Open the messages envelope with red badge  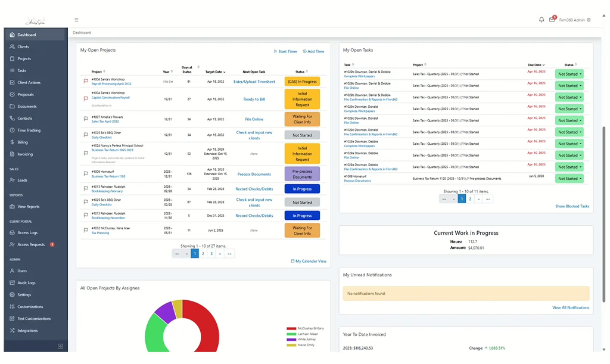[551, 19]
